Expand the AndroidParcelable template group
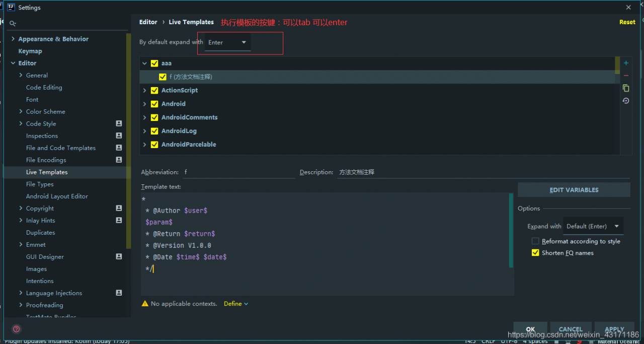The height and width of the screenshot is (344, 644). (144, 145)
